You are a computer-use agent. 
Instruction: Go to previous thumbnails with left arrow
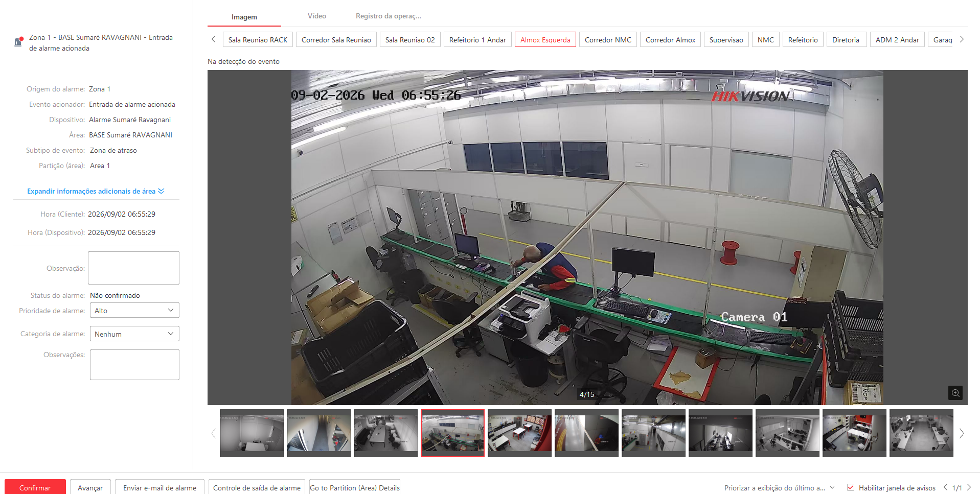pyautogui.click(x=214, y=433)
